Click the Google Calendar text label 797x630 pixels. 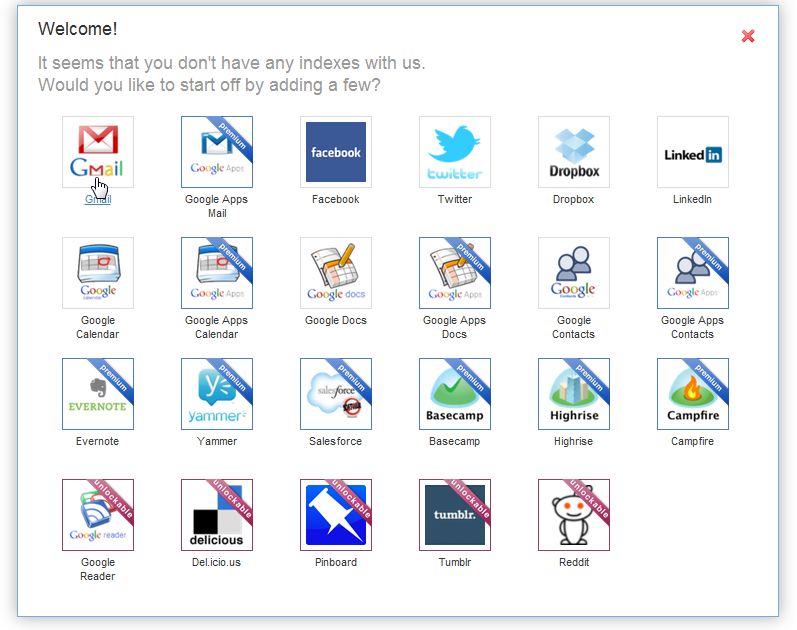(98, 327)
